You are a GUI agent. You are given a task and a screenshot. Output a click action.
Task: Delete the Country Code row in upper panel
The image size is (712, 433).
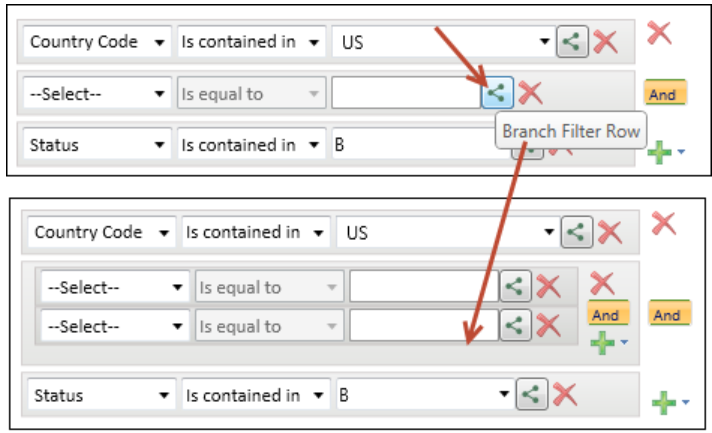(605, 42)
